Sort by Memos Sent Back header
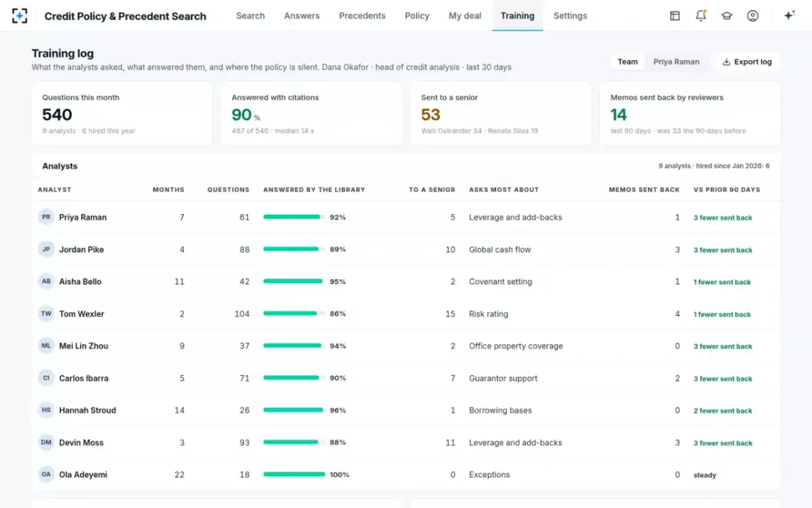The image size is (812, 508). point(644,190)
